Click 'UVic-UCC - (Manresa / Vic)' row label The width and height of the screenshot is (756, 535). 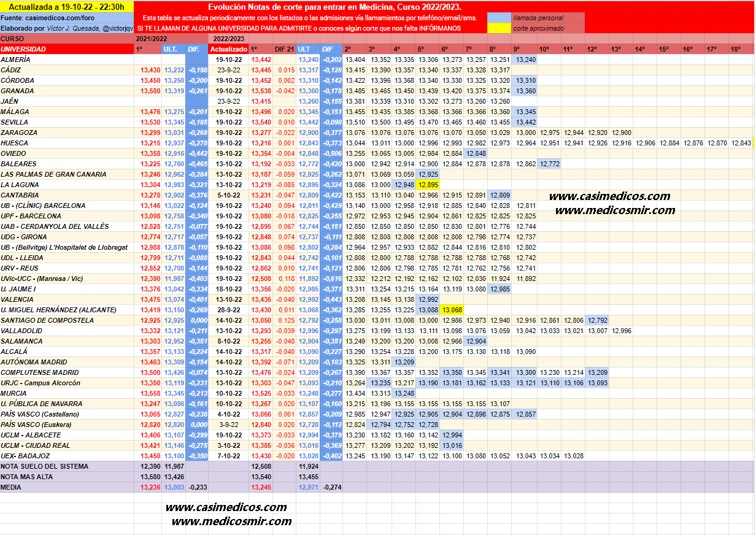(x=67, y=279)
